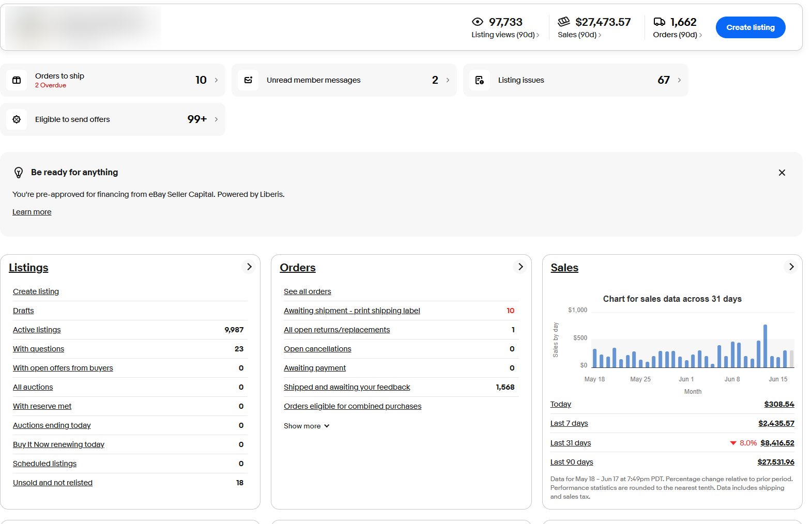
Task: Open the Sales heading link
Action: pos(564,268)
